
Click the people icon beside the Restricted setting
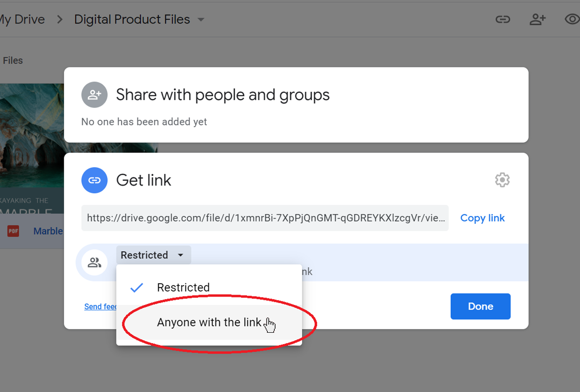tap(94, 262)
